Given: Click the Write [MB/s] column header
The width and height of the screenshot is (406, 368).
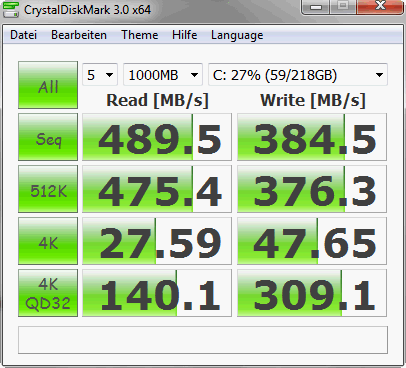Looking at the screenshot, I should click(313, 100).
